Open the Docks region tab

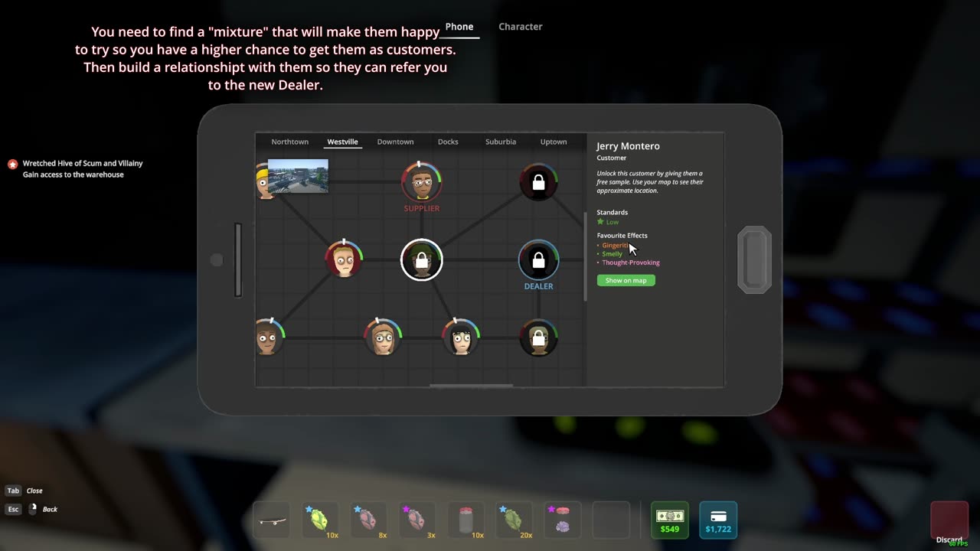click(448, 142)
